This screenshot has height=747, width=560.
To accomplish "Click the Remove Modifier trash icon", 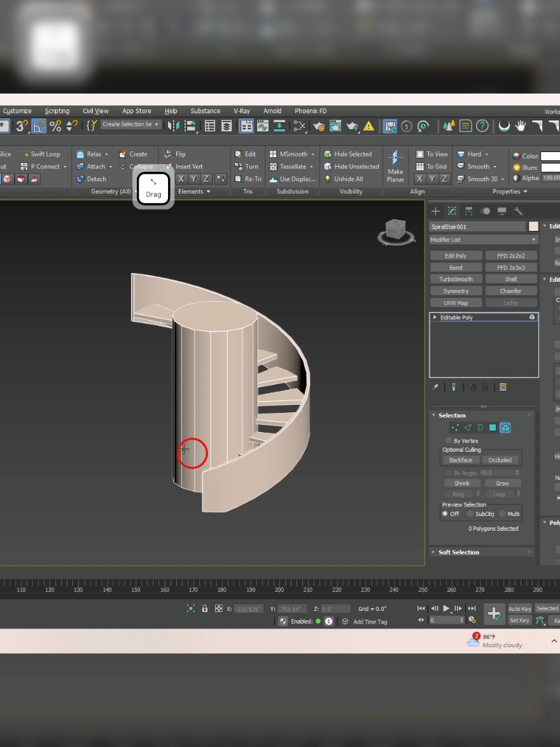I will pos(485,387).
